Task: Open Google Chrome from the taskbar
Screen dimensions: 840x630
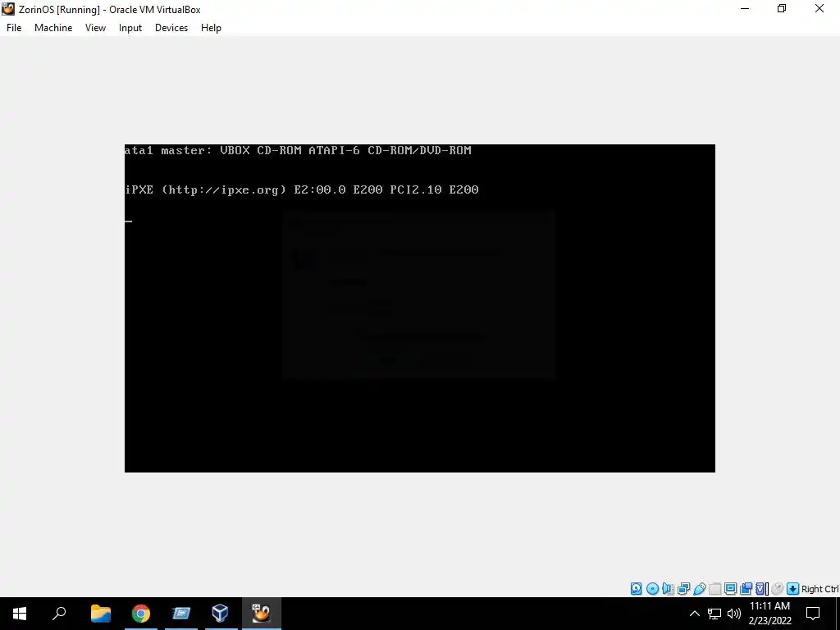Action: click(x=141, y=614)
